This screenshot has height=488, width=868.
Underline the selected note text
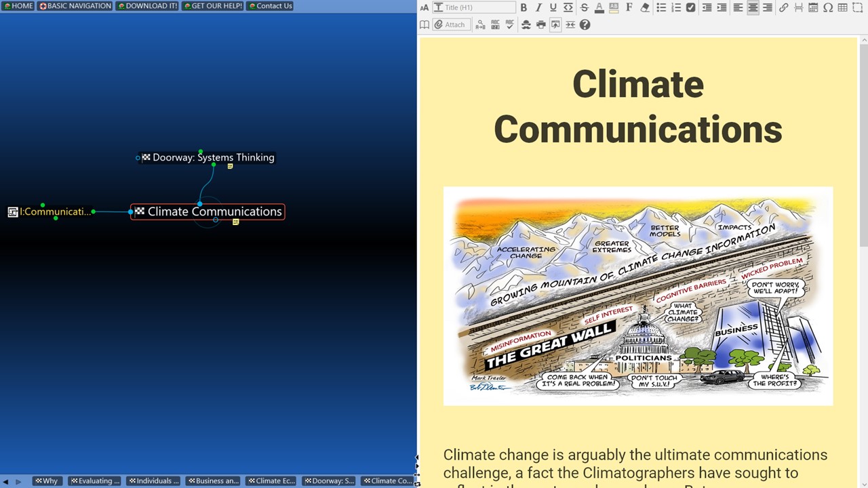(x=553, y=7)
